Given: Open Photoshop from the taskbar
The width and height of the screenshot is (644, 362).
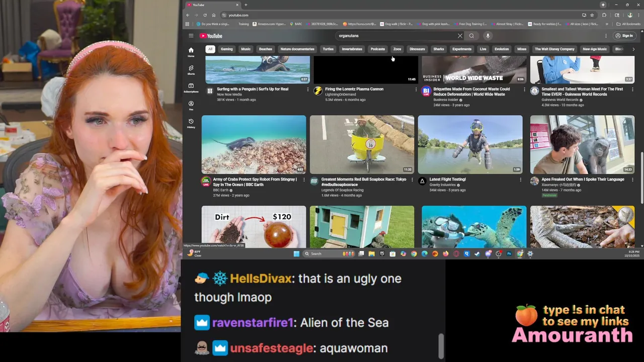Looking at the screenshot, I should (509, 253).
